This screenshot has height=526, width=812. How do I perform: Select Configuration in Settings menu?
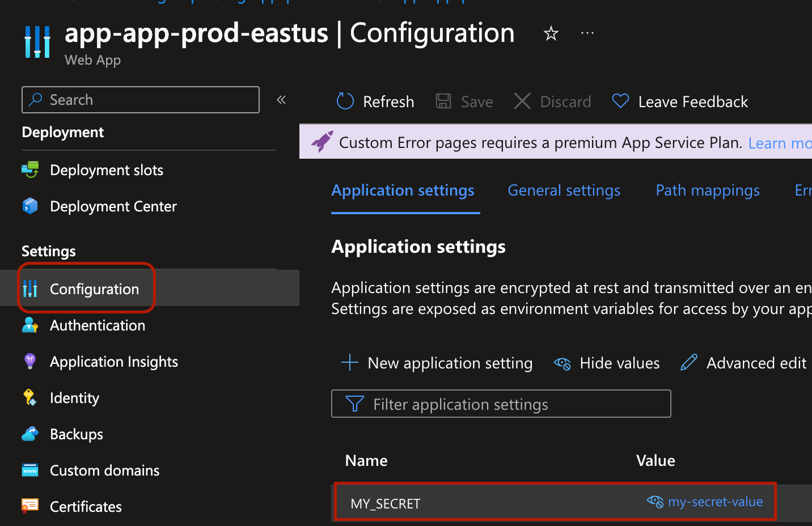tap(94, 289)
